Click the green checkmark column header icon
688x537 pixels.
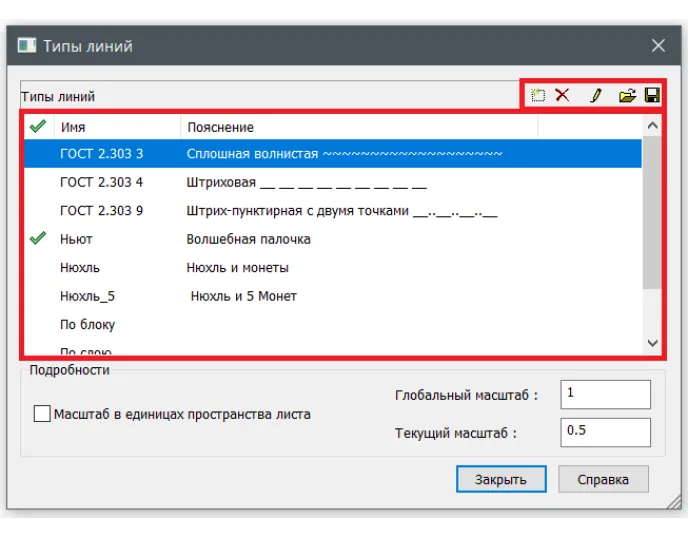point(38,127)
